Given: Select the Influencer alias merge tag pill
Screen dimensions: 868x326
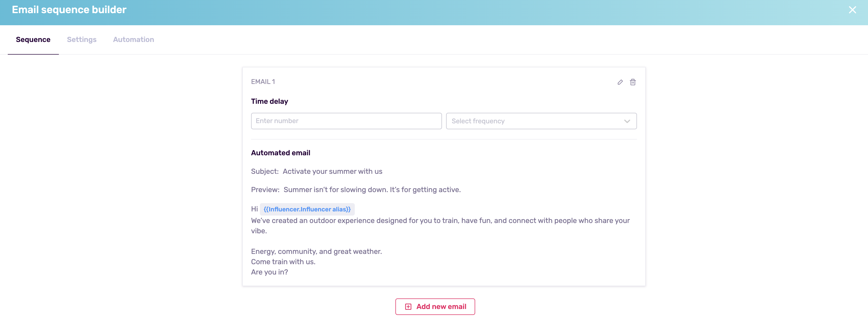Looking at the screenshot, I should point(307,209).
